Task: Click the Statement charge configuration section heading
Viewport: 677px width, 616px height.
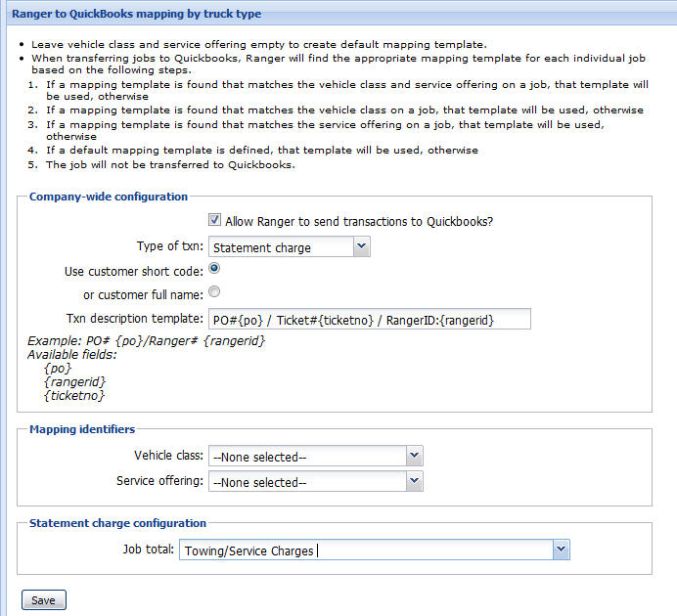Action: pos(117,523)
